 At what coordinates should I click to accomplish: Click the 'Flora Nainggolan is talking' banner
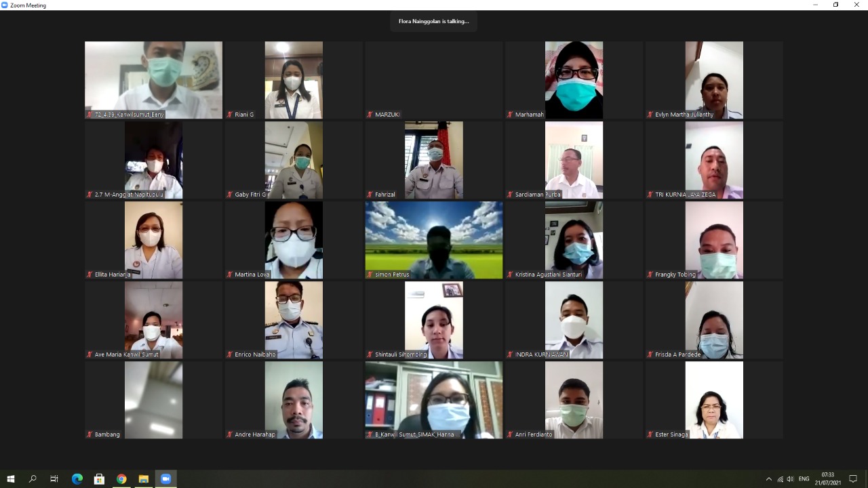tap(434, 21)
